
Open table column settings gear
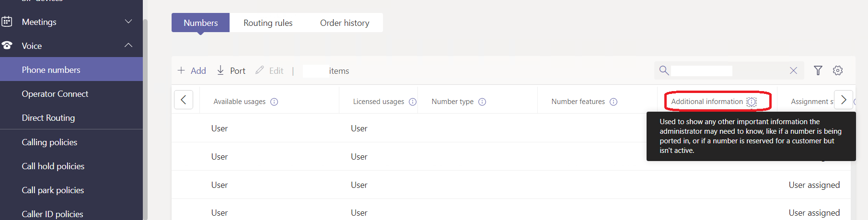pyautogui.click(x=838, y=70)
